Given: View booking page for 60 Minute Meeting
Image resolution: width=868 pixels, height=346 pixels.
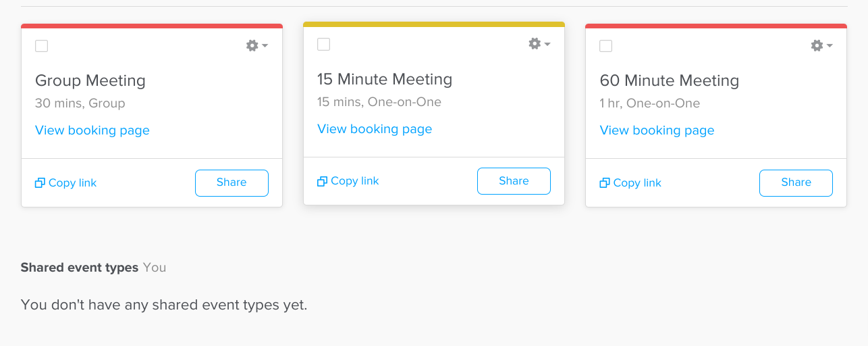Looking at the screenshot, I should tap(657, 130).
